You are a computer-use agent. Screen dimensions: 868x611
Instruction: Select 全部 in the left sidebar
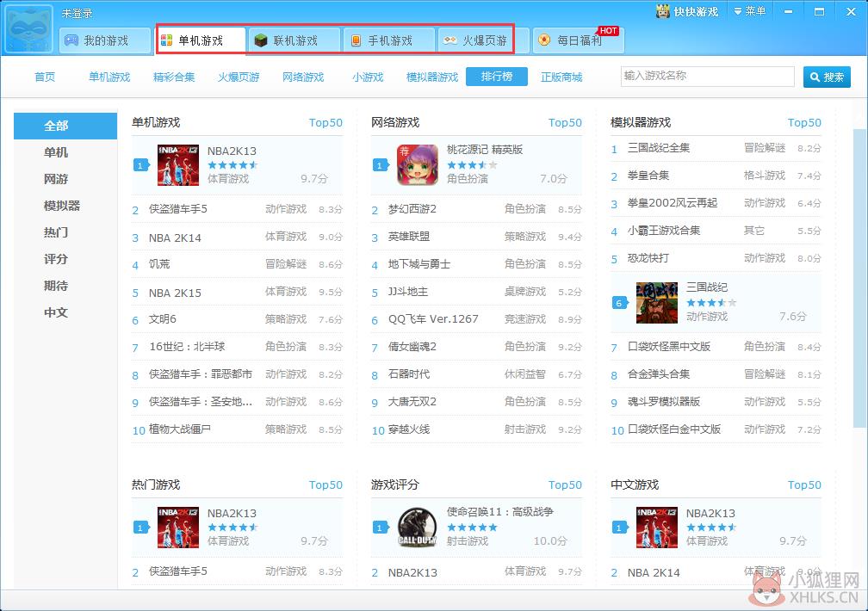(x=65, y=126)
